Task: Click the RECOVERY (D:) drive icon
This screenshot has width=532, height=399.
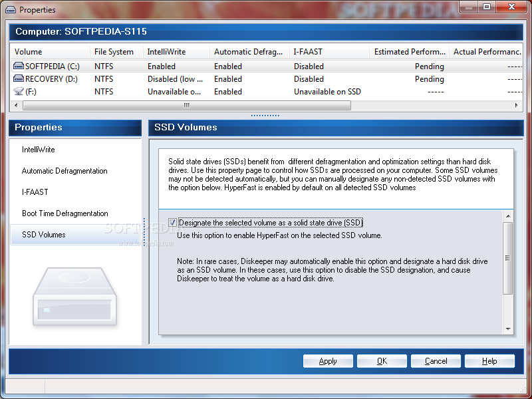Action: (x=19, y=78)
